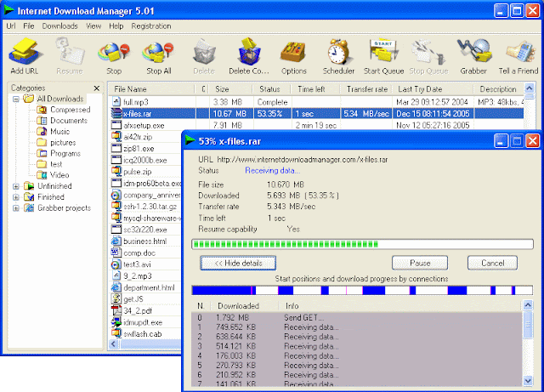Click the Pause button
This screenshot has height=392, width=544.
420,263
